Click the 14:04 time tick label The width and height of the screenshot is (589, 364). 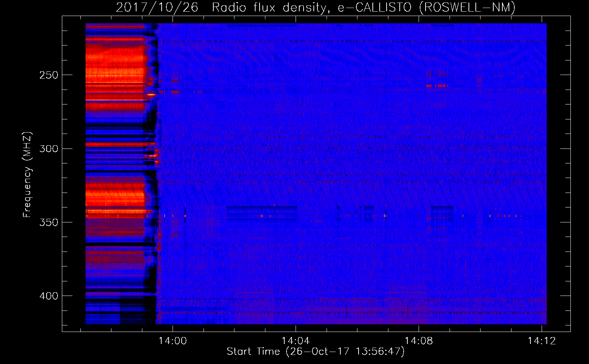pyautogui.click(x=296, y=341)
